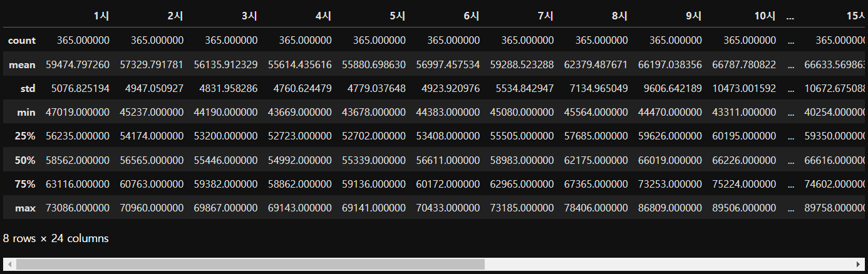The height and width of the screenshot is (274, 868).
Task: Click mean value 56997.457534
Action: point(448,64)
